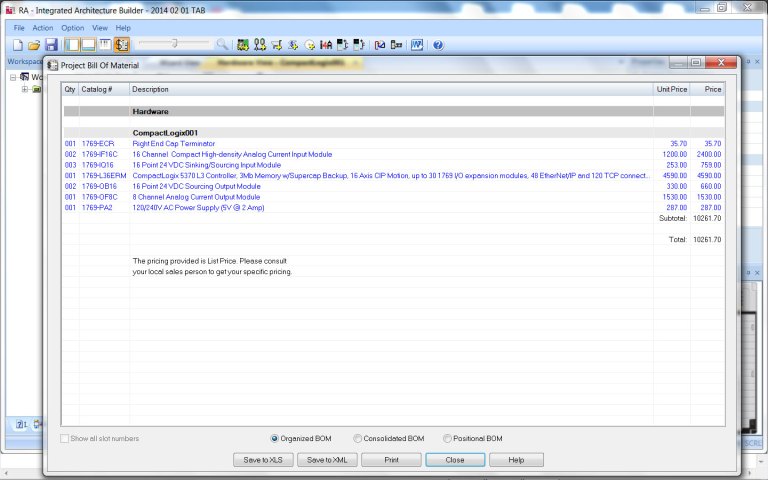This screenshot has width=768, height=480.
Task: Click the 8 Channel Analog Current Output Module text
Action: 196,197
